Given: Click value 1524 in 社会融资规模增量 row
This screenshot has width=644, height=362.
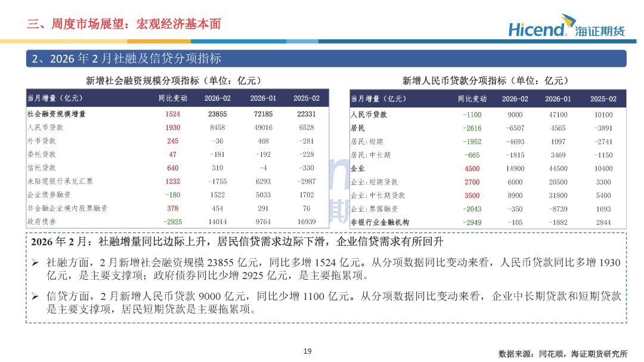Looking at the screenshot, I should pyautogui.click(x=173, y=114).
